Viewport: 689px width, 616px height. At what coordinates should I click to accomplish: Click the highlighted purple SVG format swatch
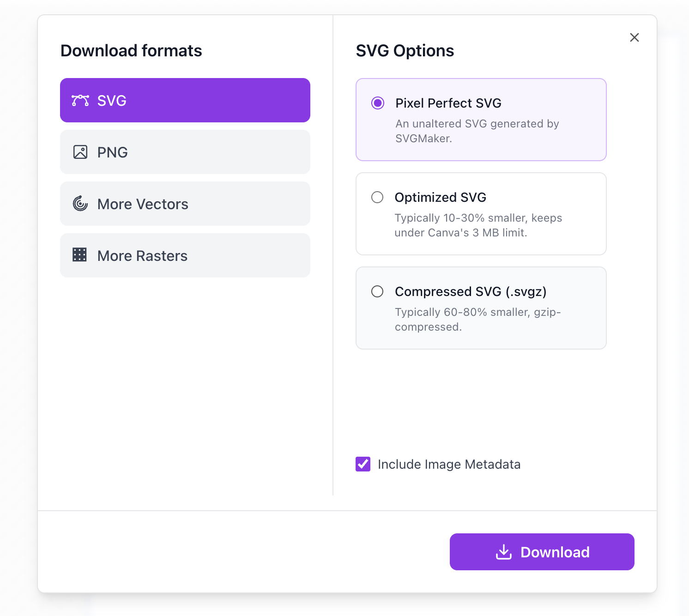coord(185,100)
